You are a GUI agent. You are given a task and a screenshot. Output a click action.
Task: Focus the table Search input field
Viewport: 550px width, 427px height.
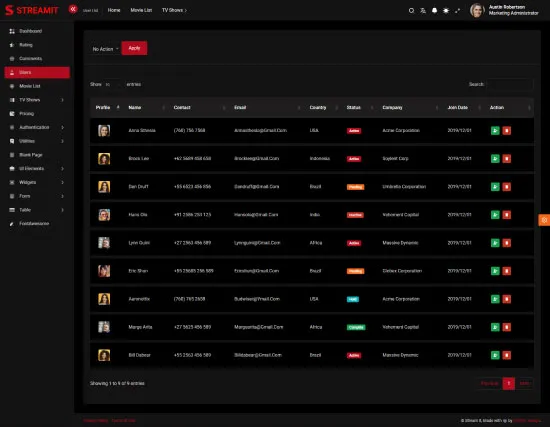510,84
